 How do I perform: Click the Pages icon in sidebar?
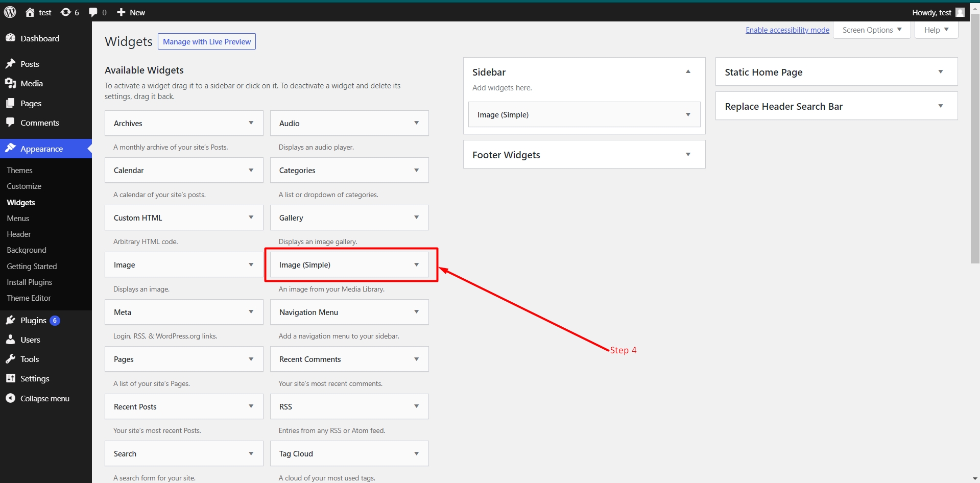pos(10,103)
